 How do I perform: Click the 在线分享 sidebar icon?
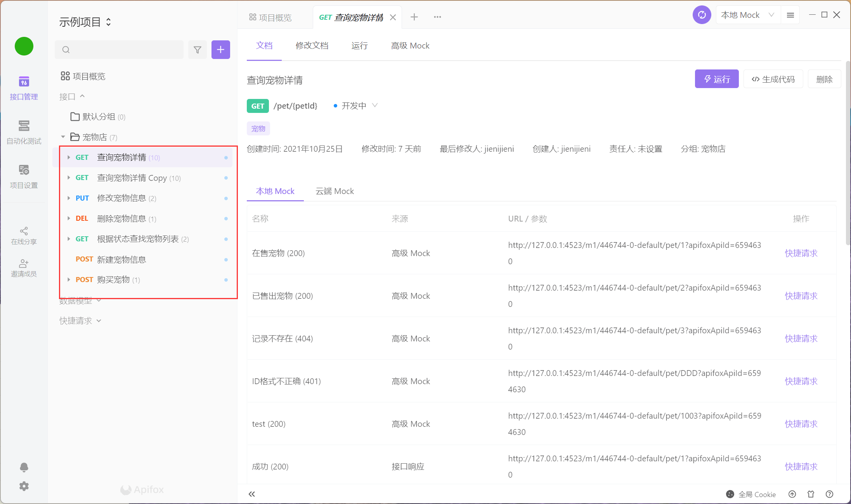pos(24,235)
